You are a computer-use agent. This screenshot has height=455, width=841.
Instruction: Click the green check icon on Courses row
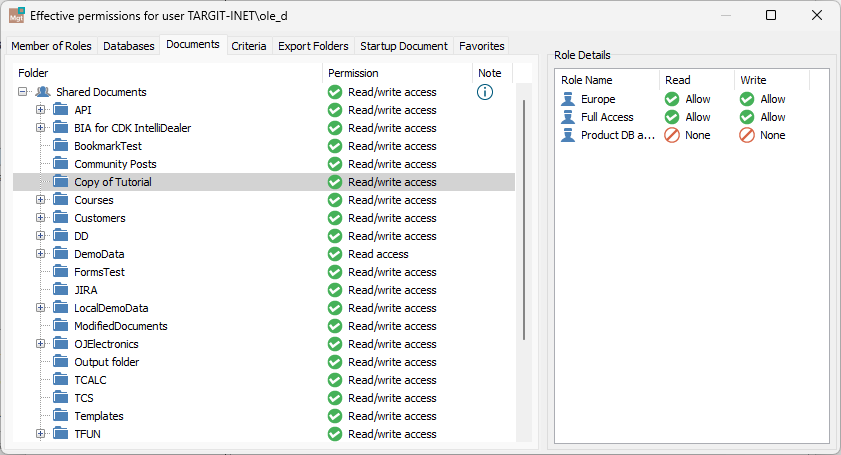point(335,200)
